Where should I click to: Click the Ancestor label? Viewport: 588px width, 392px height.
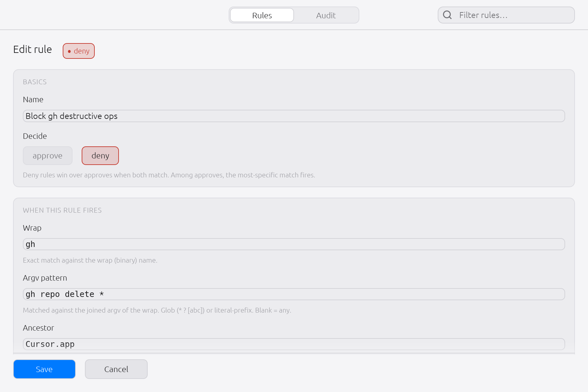click(x=39, y=328)
